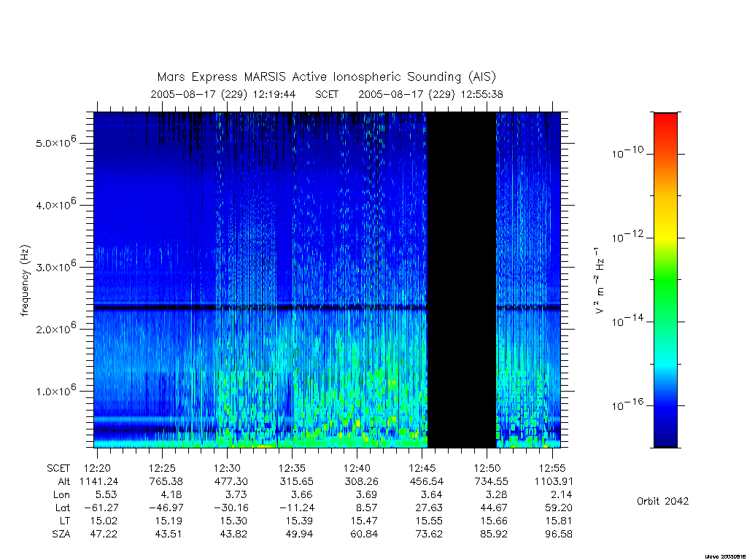The height and width of the screenshot is (560, 747).
Task: Click the altitude value 1141.24
Action: (98, 481)
